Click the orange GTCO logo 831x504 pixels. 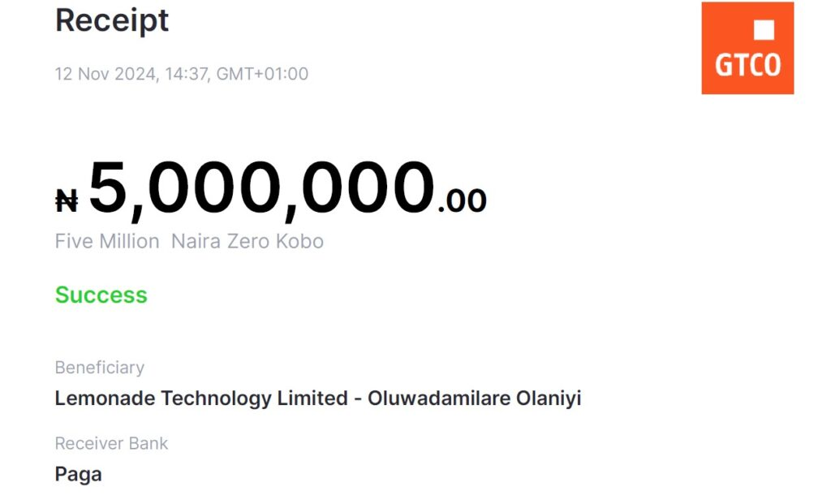point(747,48)
